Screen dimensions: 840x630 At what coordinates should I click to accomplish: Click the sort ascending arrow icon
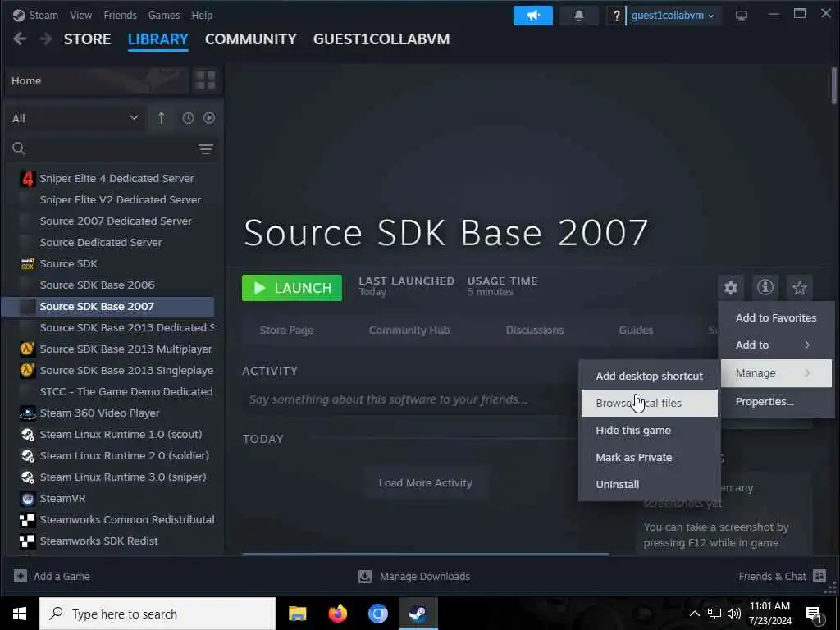click(x=162, y=118)
